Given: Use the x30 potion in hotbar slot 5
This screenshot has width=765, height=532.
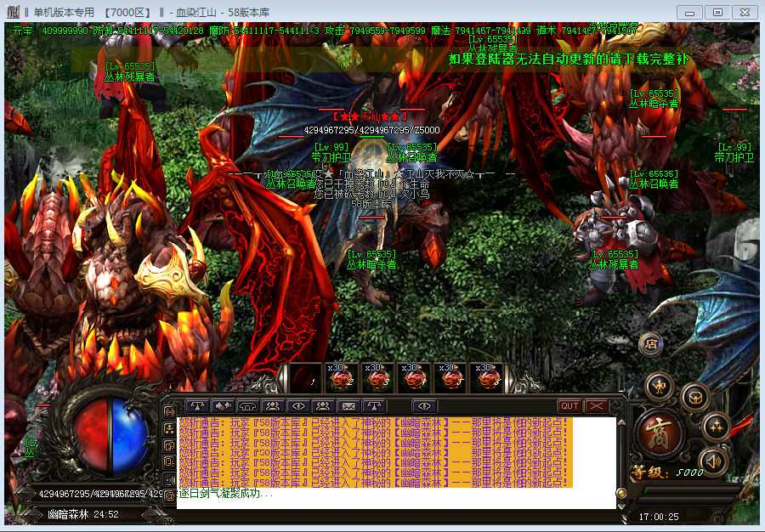Looking at the screenshot, I should (x=452, y=378).
